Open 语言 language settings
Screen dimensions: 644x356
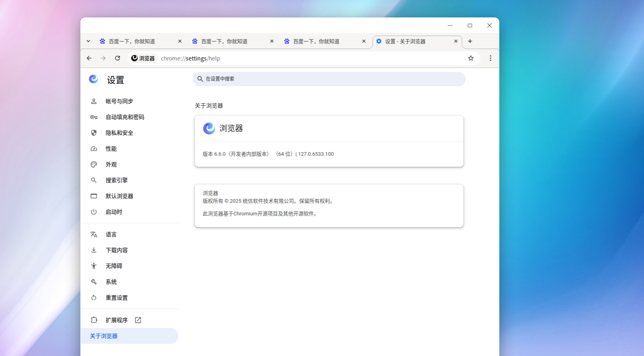130,234
